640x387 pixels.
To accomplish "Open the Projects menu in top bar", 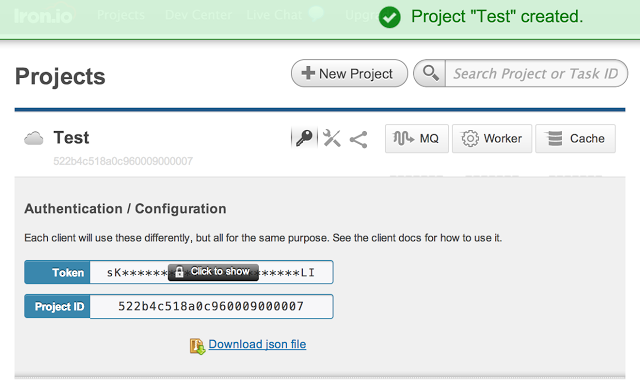I will (x=121, y=15).
